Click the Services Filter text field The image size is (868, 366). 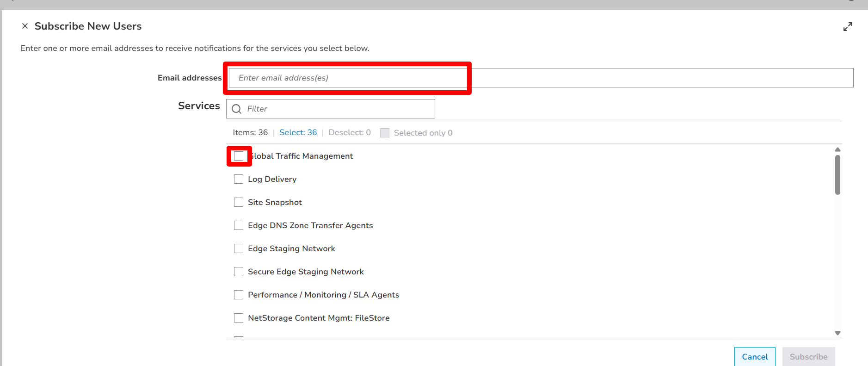[338, 109]
